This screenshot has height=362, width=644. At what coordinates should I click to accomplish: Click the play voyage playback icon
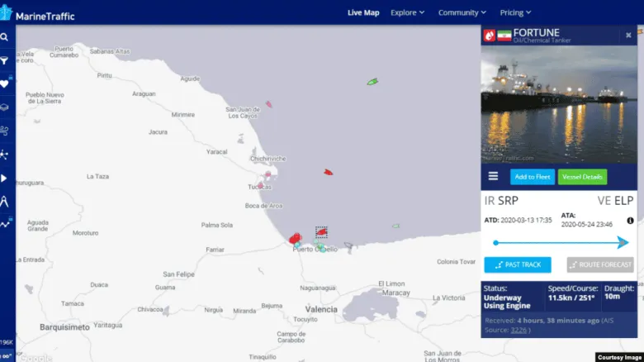tap(5, 177)
